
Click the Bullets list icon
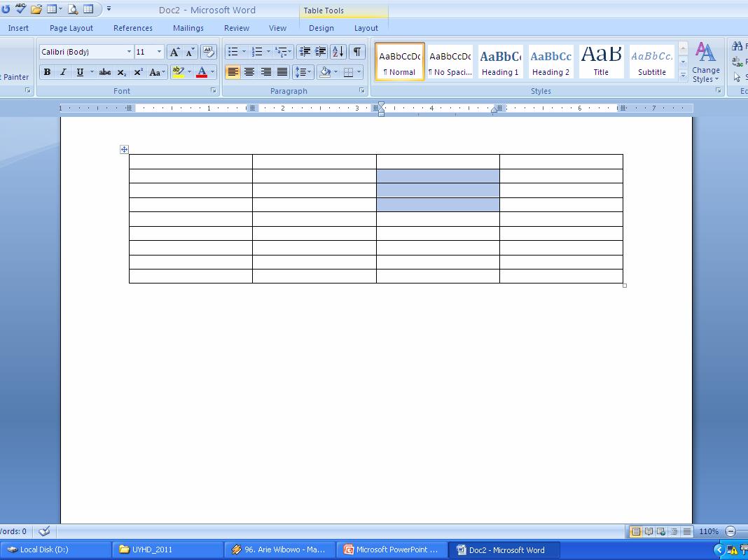coord(233,52)
